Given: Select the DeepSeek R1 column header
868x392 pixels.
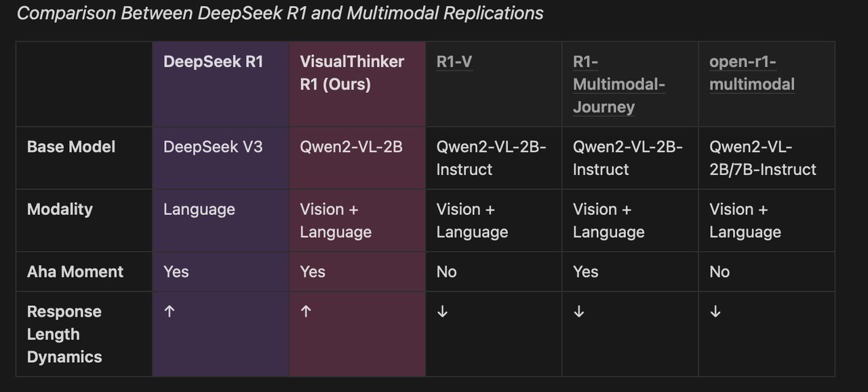Looking at the screenshot, I should 213,62.
